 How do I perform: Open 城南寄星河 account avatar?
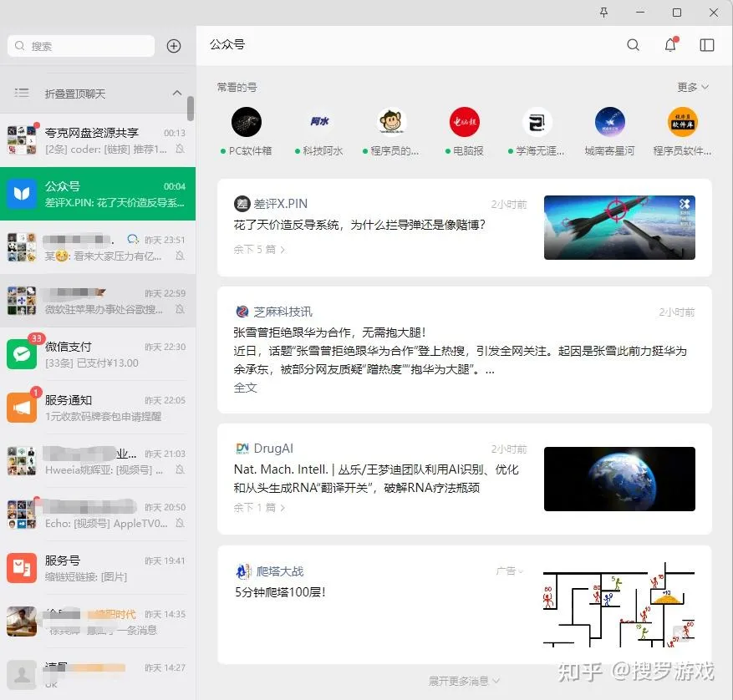point(609,122)
